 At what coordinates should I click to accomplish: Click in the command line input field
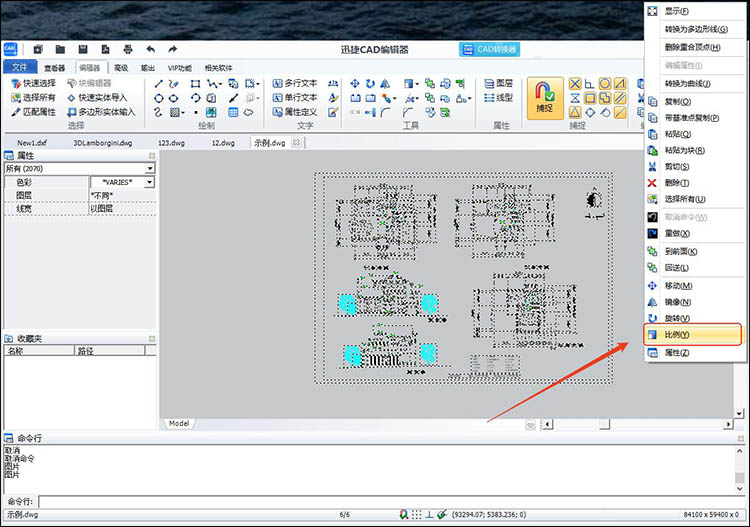[x=391, y=501]
